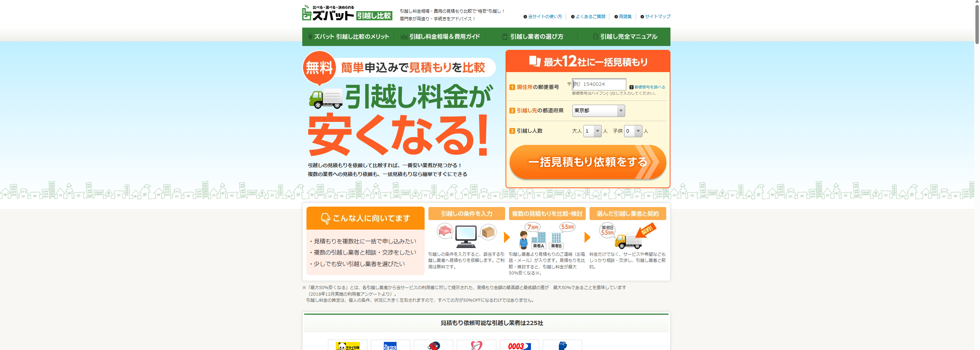Click the blue fist mover logo
The image size is (980, 350).
[x=562, y=345]
